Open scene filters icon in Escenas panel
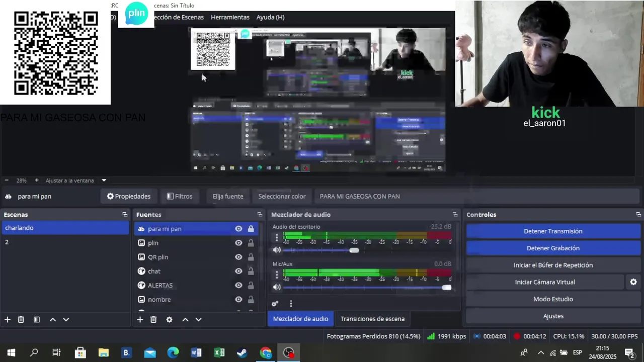 (37, 320)
